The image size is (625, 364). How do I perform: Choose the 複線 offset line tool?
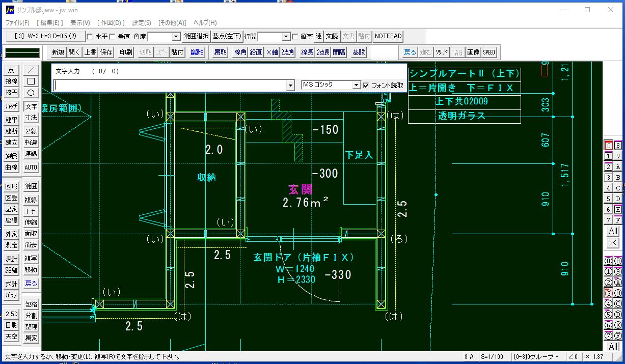tap(31, 200)
